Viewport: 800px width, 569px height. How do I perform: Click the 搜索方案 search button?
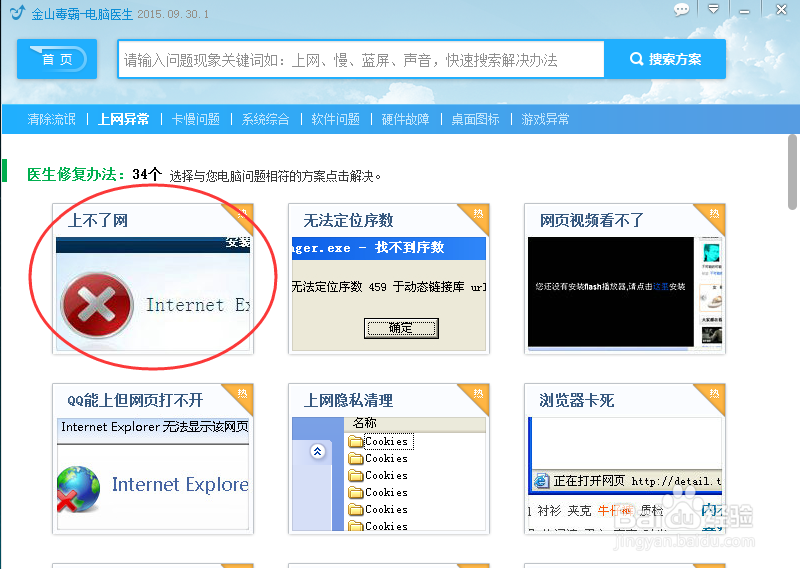point(665,59)
